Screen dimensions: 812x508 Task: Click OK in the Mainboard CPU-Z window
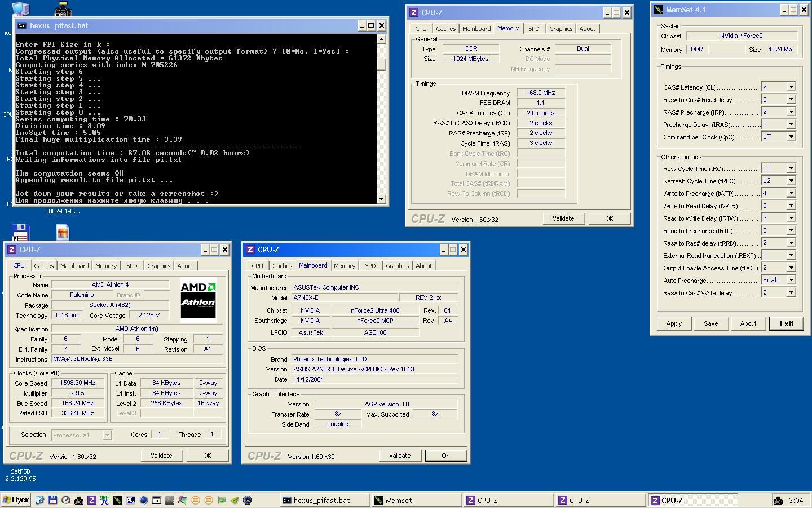pyautogui.click(x=445, y=456)
